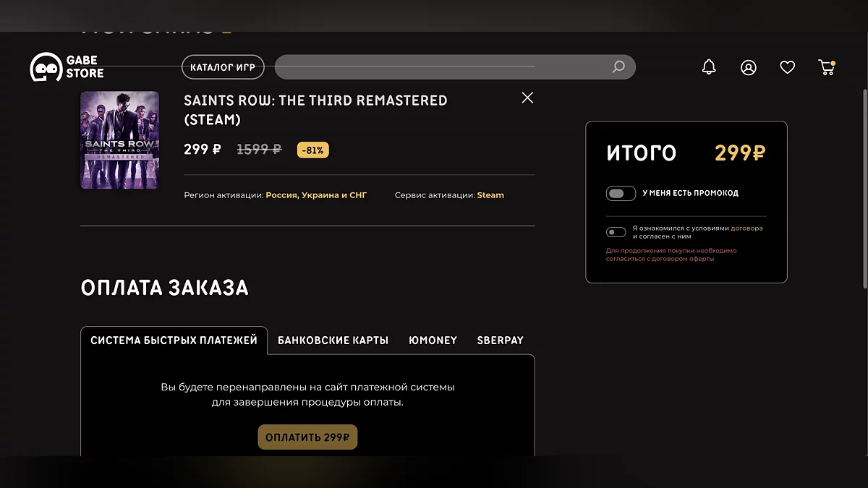This screenshot has width=868, height=488.
Task: Open the user profile icon
Action: (748, 67)
